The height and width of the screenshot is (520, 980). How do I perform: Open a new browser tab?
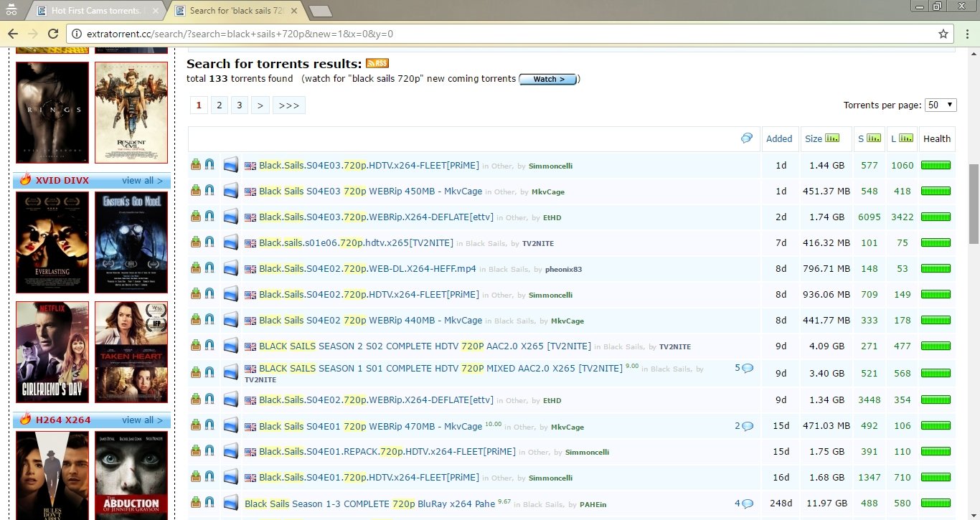pyautogui.click(x=320, y=11)
